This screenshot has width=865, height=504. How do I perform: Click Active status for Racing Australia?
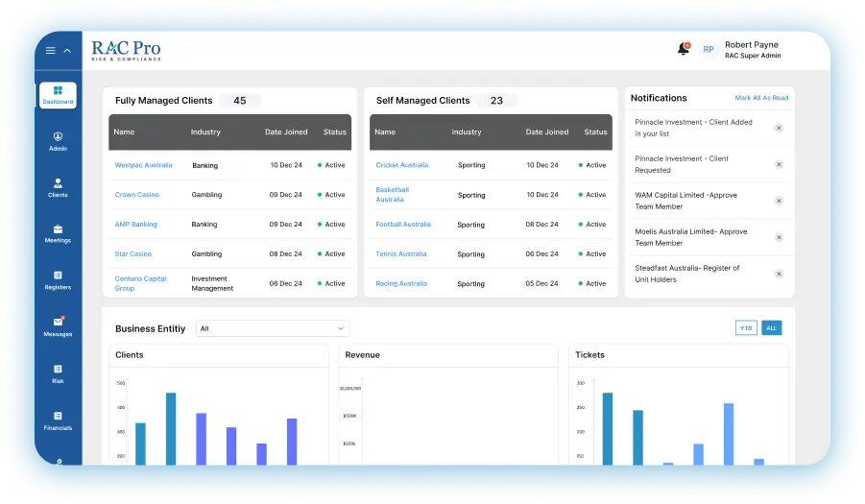[592, 283]
